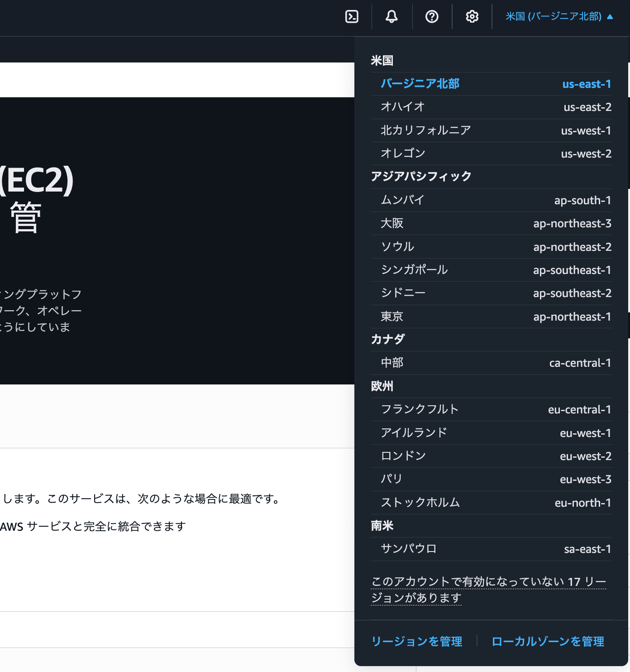
Task: Select the 大阪 ap-northeast-3 region
Action: click(x=491, y=223)
